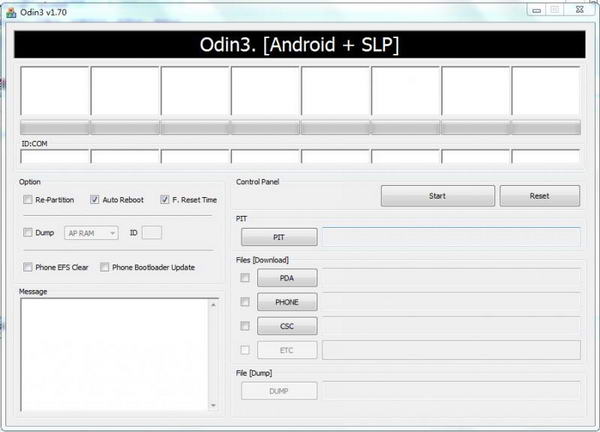
Task: Click the PDA file button
Action: [x=287, y=278]
